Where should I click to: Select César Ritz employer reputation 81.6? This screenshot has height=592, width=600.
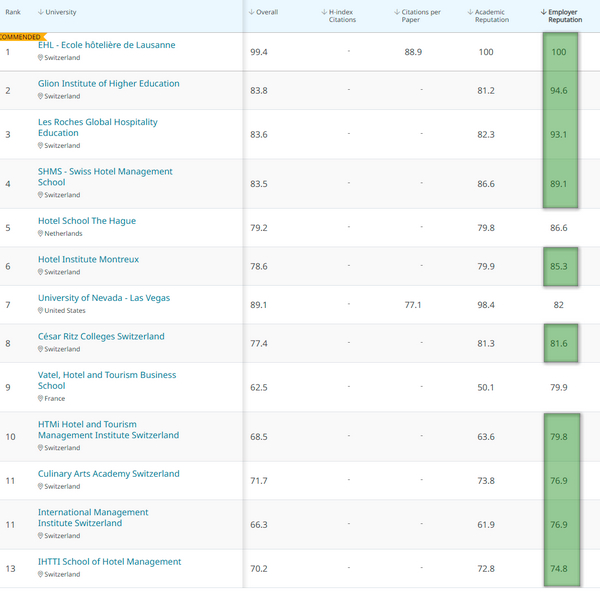(x=559, y=344)
